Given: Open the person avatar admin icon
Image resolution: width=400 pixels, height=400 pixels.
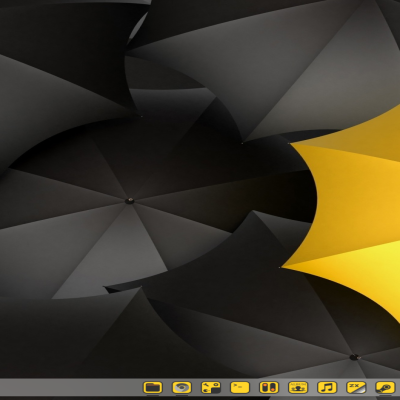Looking at the screenshot, I should point(298,387).
